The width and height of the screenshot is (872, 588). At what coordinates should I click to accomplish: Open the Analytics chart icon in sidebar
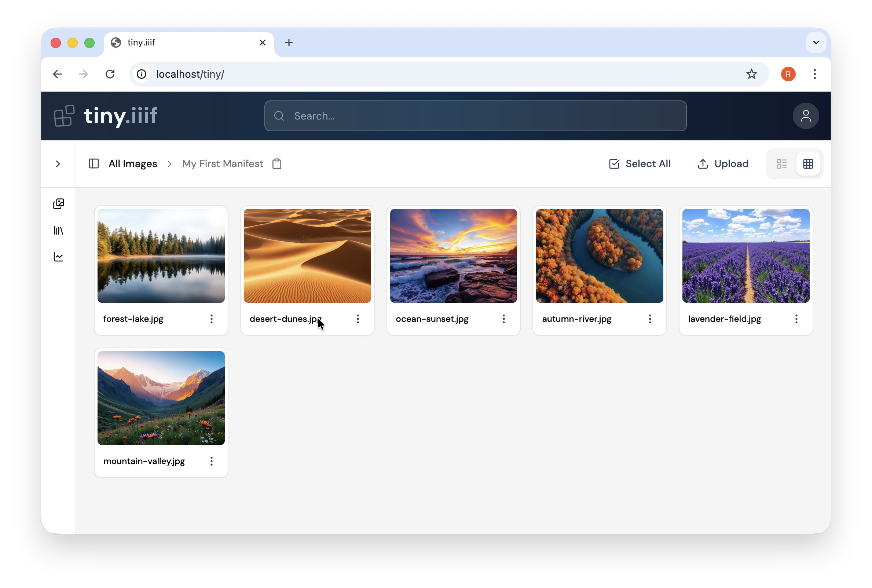pyautogui.click(x=59, y=257)
